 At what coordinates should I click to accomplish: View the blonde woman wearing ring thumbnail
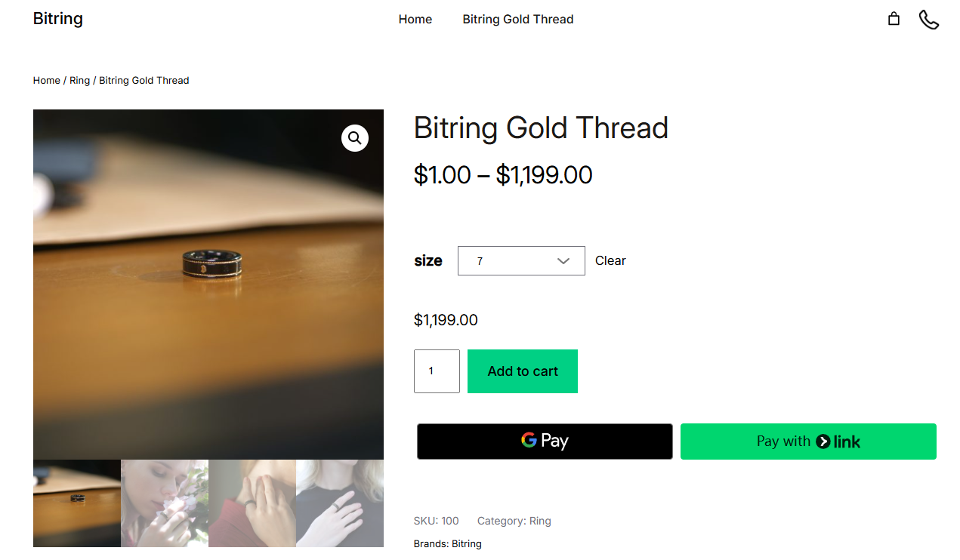point(340,503)
